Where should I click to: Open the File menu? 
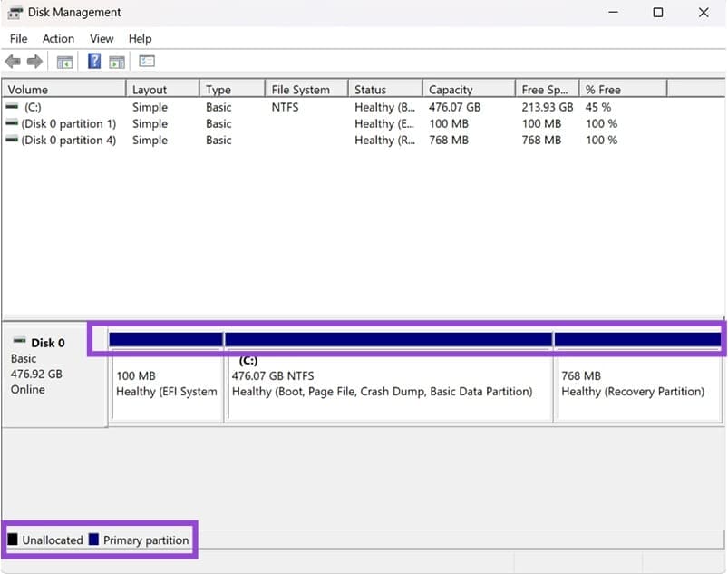(17, 38)
